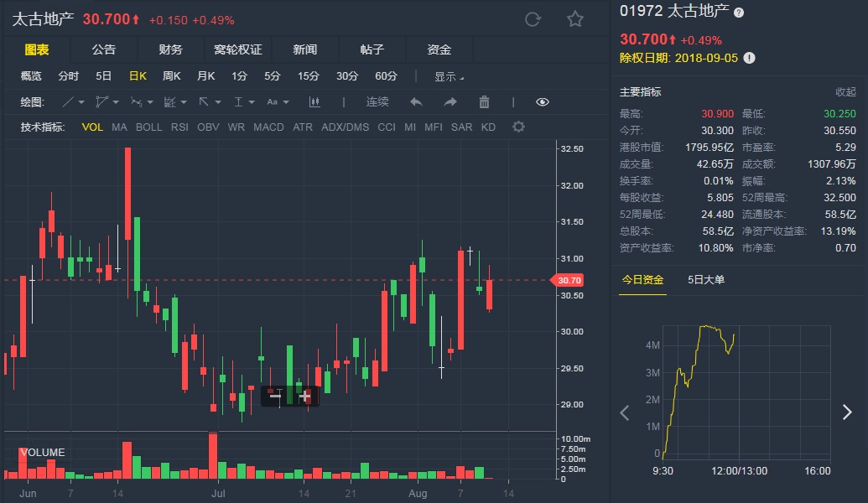Select the 日K daily candlestick view
The image size is (868, 503).
click(138, 76)
